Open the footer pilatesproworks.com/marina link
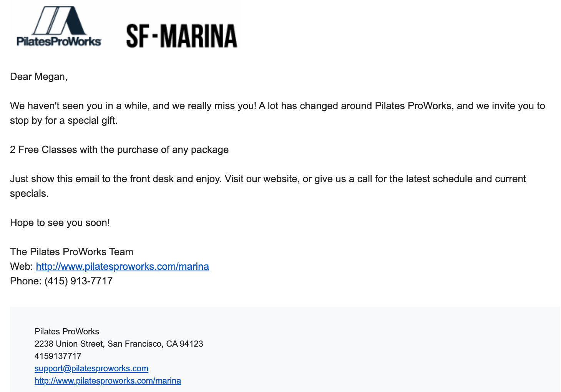The image size is (561, 392). pos(108,380)
